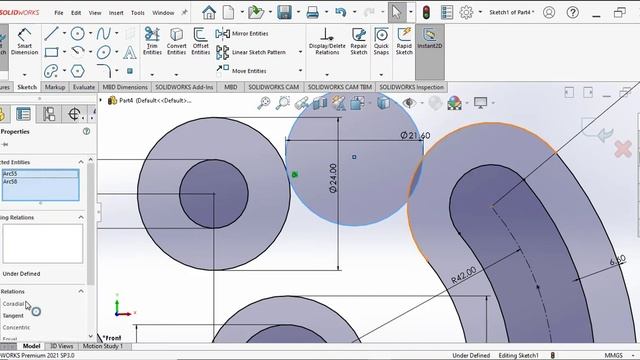640x360 pixels.
Task: Click the Print icon
Action: point(313,12)
